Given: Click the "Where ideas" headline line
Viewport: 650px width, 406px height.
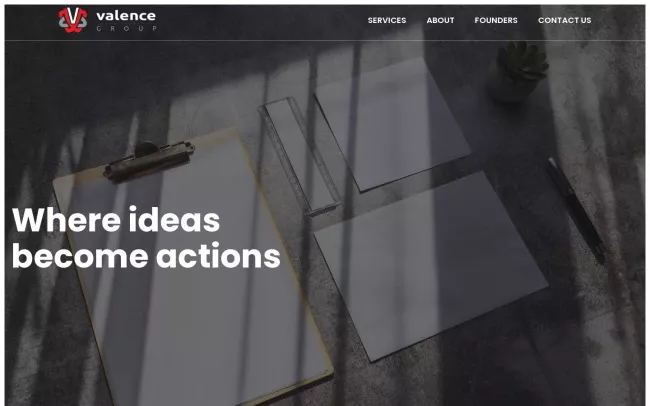Looking at the screenshot, I should coord(116,220).
